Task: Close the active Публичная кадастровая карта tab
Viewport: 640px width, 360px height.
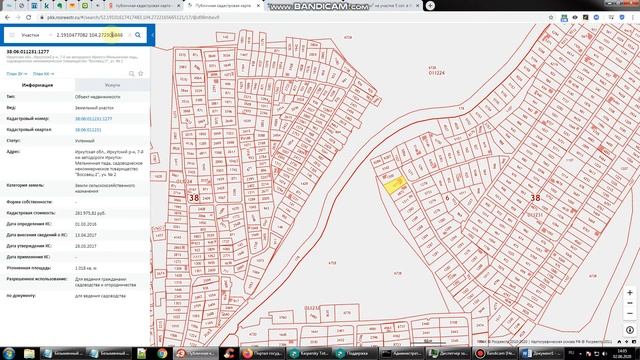Action: tap(258, 6)
